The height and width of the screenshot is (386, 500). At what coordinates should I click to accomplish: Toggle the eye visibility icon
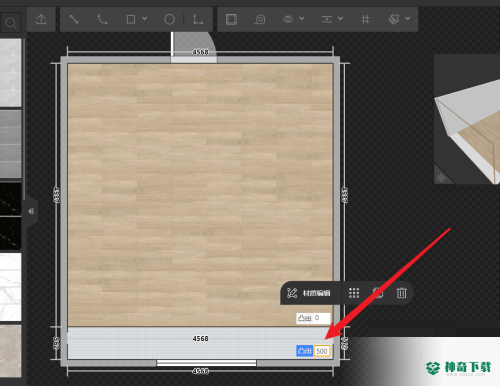click(288, 19)
